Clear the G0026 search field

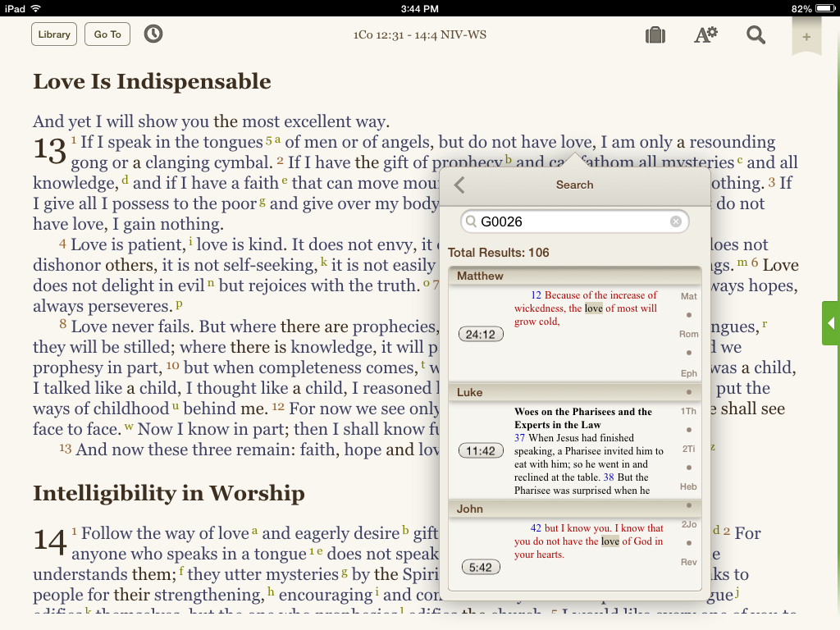[676, 221]
